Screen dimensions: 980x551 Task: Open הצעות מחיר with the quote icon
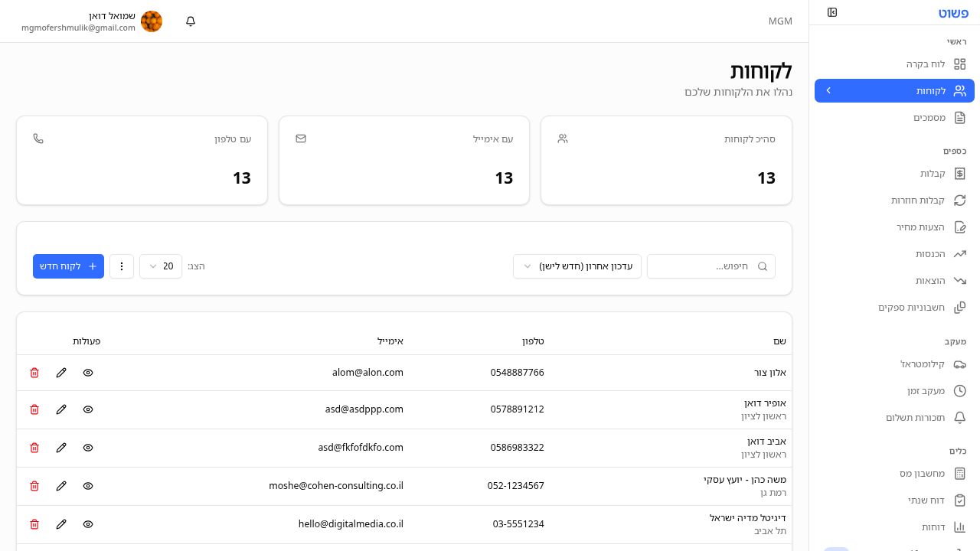coord(960,227)
